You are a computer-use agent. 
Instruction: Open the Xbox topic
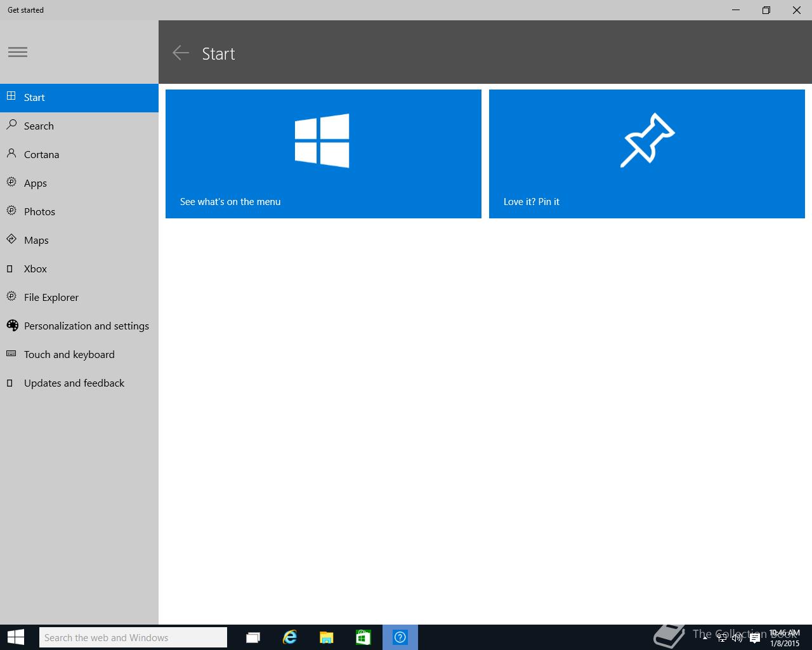pos(79,269)
